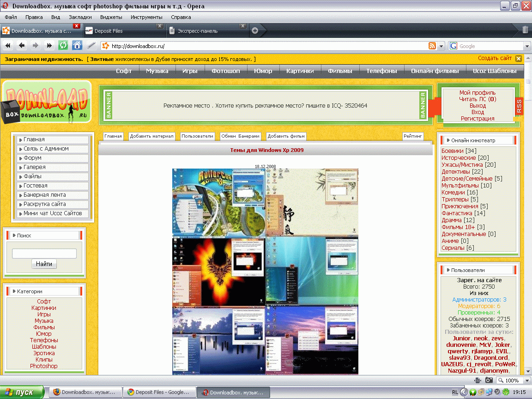The height and width of the screenshot is (399, 532).
Task: Open the closed tabs trash icon
Action: 525,30
